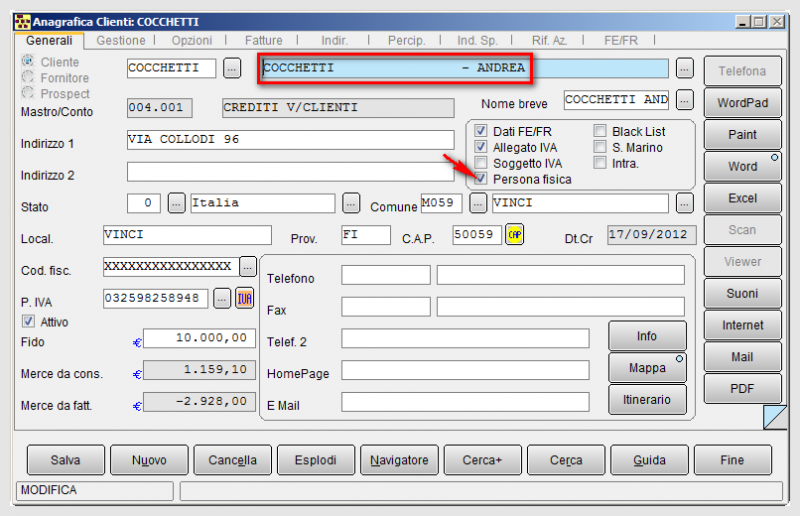Open lookup next to P. IVA number
800x516 pixels.
coord(221,299)
